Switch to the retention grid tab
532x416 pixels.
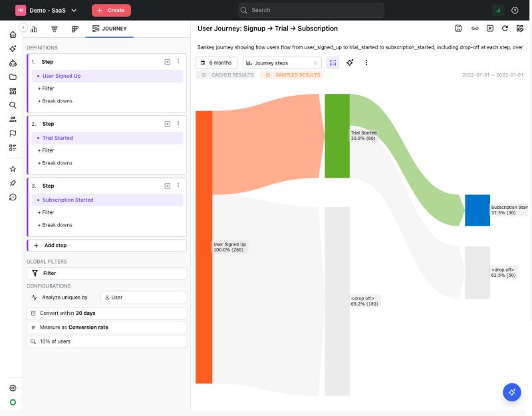[x=75, y=29]
